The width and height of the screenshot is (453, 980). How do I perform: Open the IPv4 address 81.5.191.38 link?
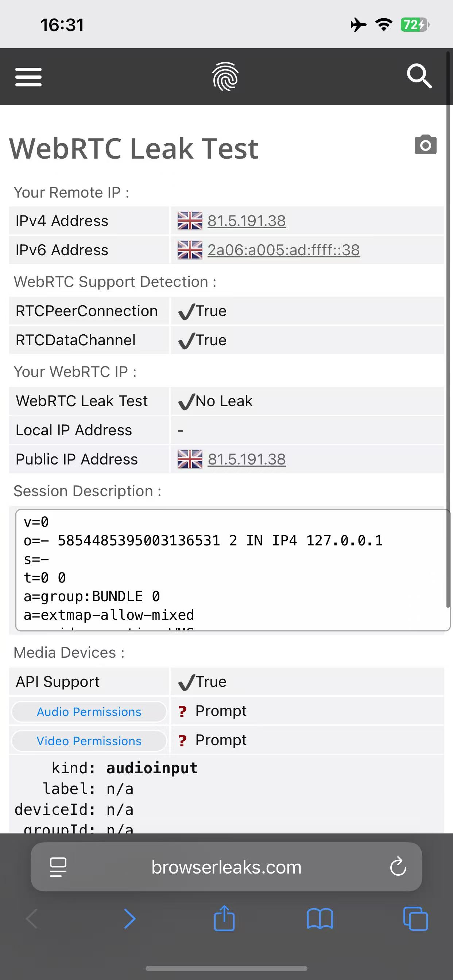click(x=247, y=221)
